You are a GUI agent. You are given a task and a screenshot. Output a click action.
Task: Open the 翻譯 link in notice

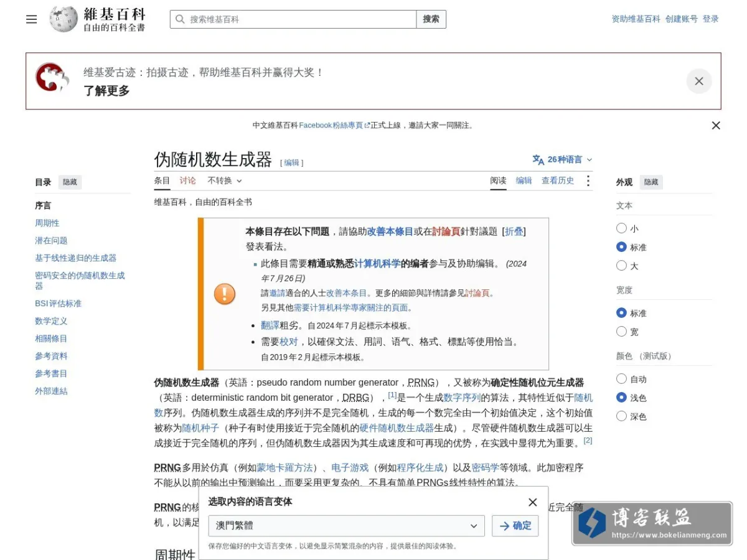[x=270, y=325]
